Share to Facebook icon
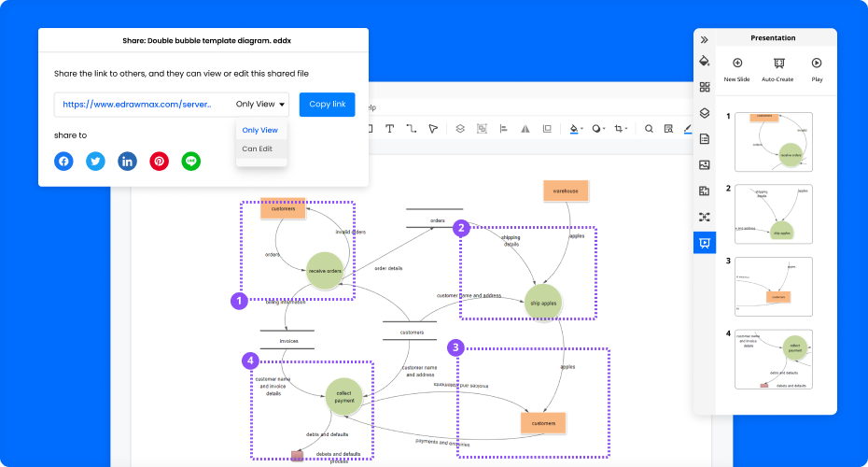 (63, 161)
